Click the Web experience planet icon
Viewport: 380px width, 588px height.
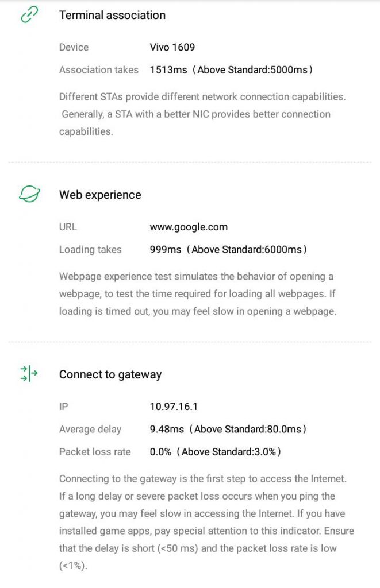point(29,195)
